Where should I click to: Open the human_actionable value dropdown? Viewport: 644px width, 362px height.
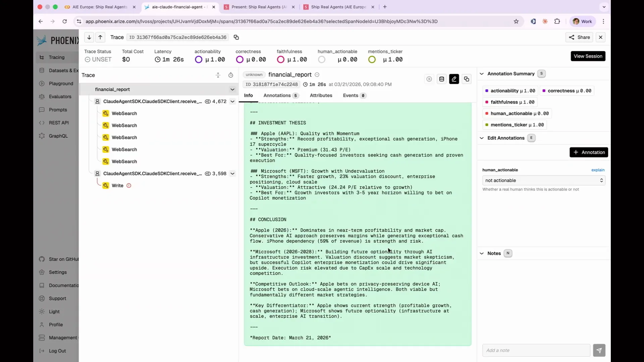pyautogui.click(x=544, y=180)
